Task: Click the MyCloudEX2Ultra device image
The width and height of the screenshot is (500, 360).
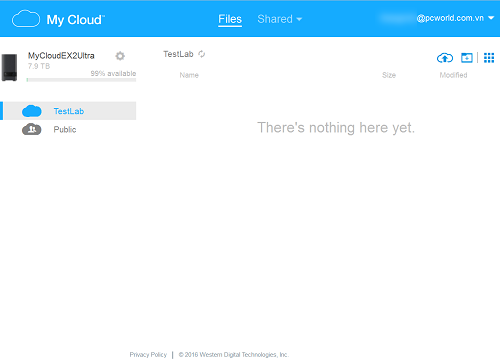Action: point(9,67)
